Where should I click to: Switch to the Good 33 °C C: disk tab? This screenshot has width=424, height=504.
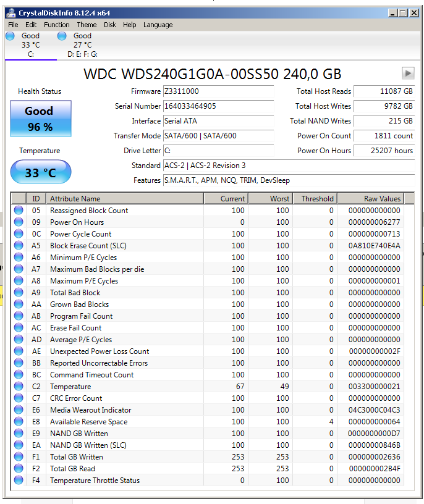(30, 45)
